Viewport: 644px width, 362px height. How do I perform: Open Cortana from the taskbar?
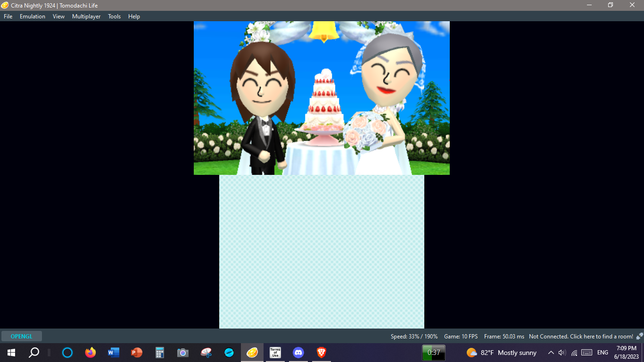tap(67, 353)
